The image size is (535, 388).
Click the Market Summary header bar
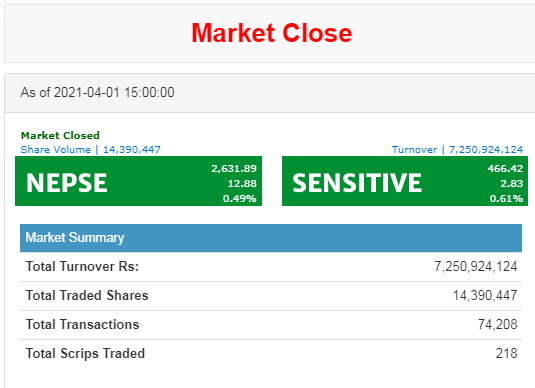coord(271,238)
